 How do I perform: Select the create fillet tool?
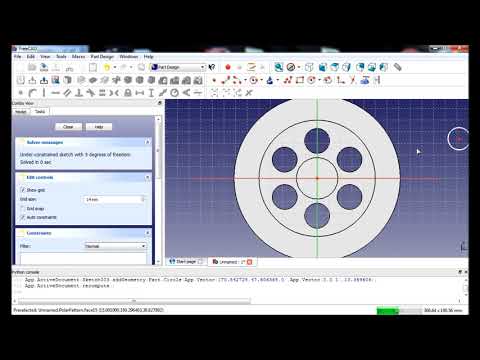(x=340, y=80)
